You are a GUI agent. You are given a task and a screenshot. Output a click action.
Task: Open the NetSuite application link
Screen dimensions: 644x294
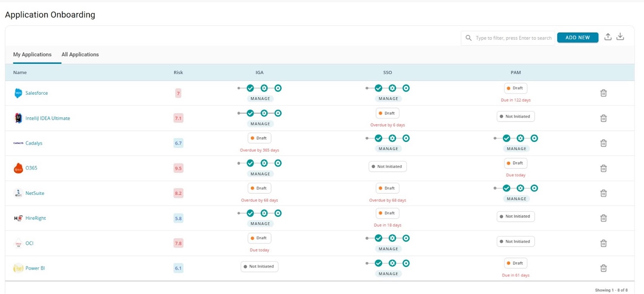tap(35, 193)
